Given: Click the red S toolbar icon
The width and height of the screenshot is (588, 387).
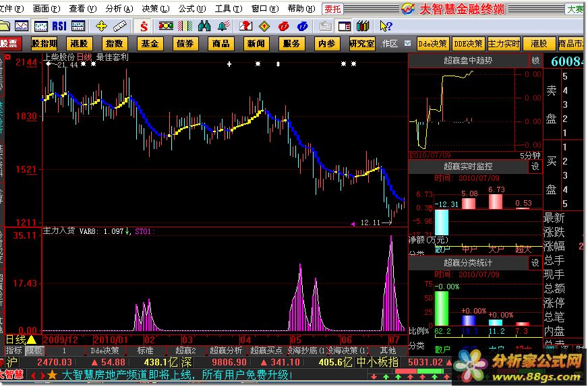Looking at the screenshot, I should (144, 26).
